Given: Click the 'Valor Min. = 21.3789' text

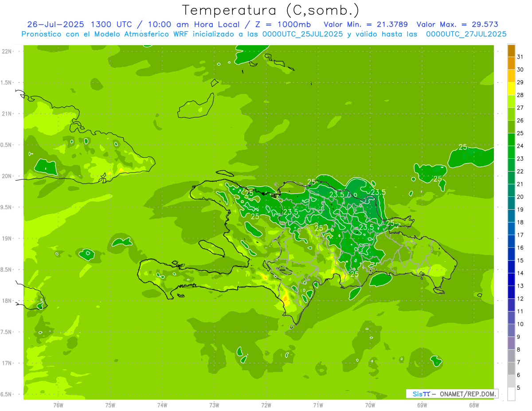Looking at the screenshot, I should [366, 24].
